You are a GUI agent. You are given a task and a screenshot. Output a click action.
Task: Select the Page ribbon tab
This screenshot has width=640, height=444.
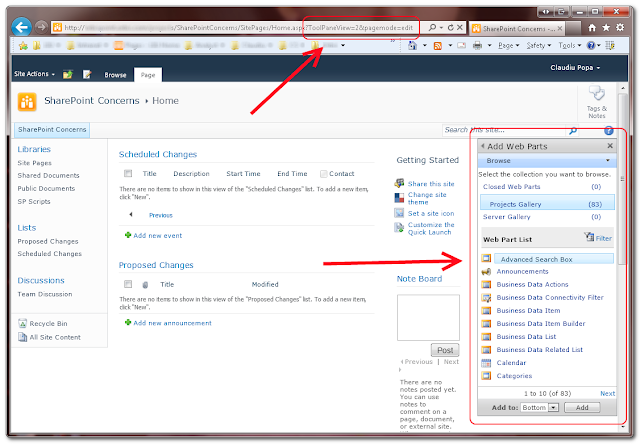tap(148, 75)
